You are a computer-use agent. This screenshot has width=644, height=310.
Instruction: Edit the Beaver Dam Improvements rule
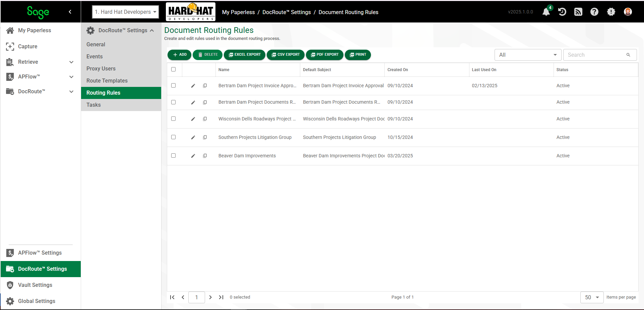[x=193, y=156]
